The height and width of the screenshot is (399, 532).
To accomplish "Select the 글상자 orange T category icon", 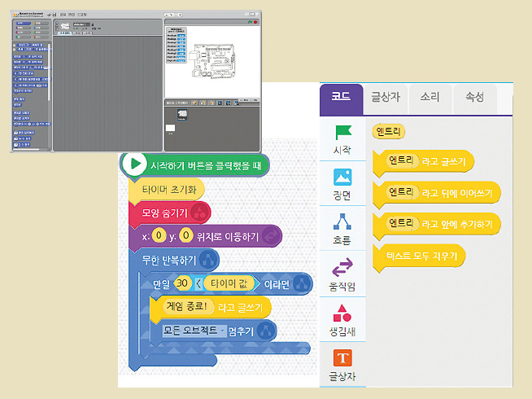I will coord(342,358).
